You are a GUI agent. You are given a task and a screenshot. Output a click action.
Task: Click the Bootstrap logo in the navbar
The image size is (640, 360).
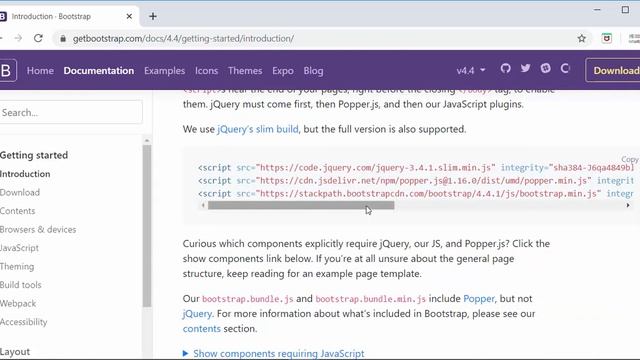click(7, 70)
